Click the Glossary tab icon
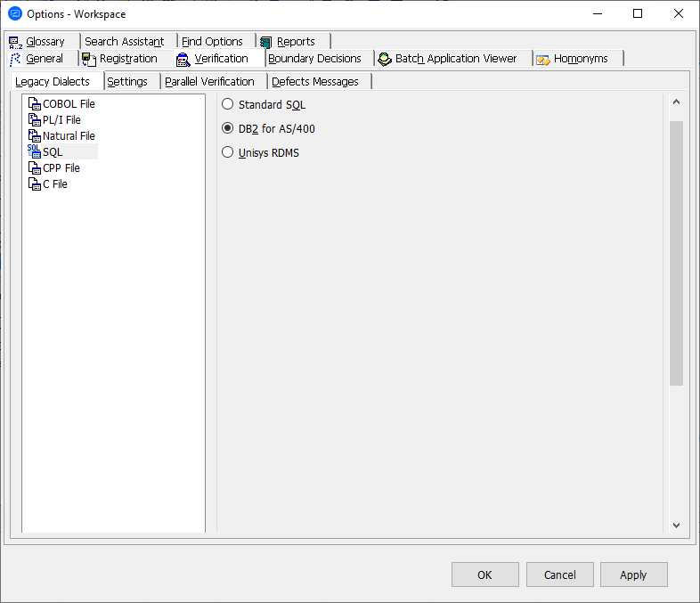 pyautogui.click(x=15, y=42)
